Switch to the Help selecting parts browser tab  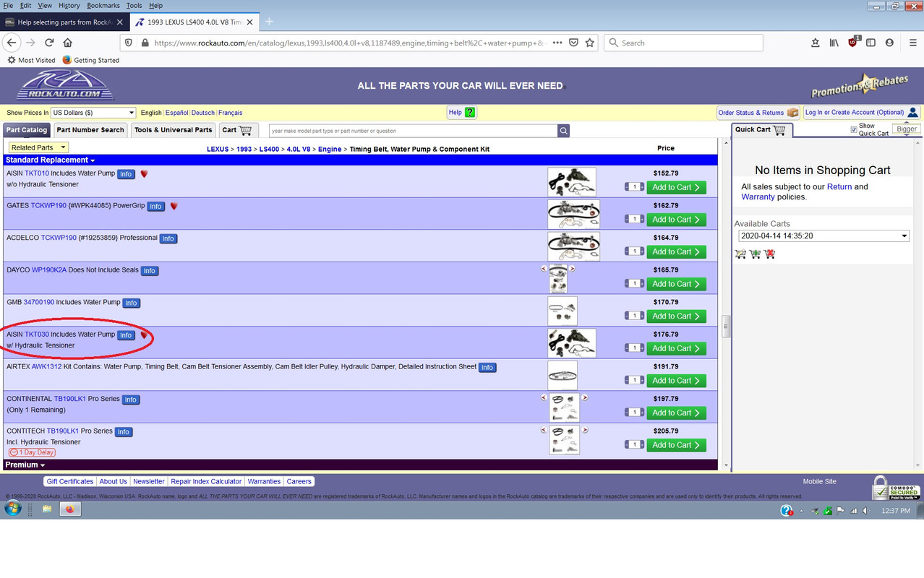click(65, 22)
